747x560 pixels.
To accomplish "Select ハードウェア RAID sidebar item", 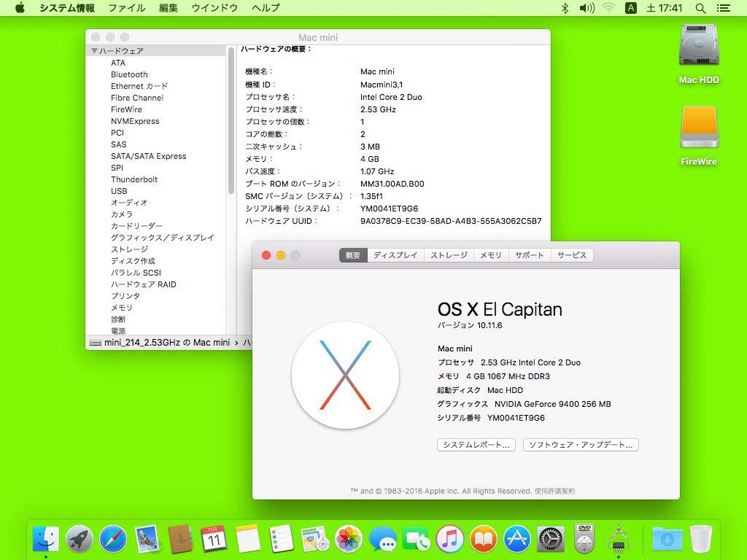I will (144, 284).
